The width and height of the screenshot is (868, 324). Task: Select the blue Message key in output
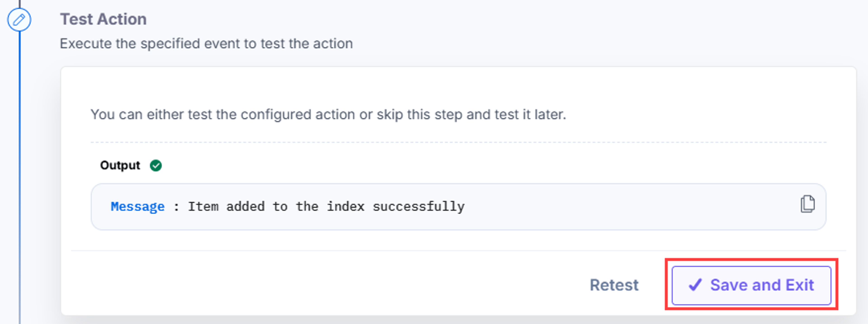pos(138,206)
